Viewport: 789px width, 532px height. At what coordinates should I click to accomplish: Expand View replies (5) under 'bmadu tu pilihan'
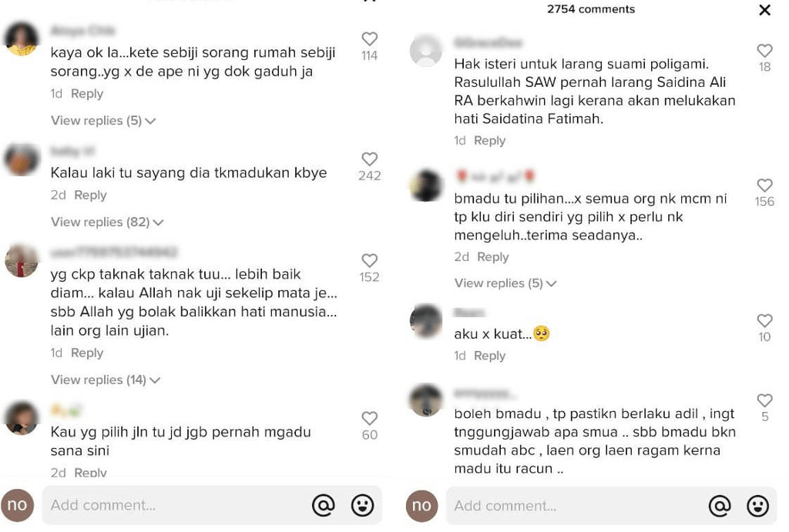505,283
